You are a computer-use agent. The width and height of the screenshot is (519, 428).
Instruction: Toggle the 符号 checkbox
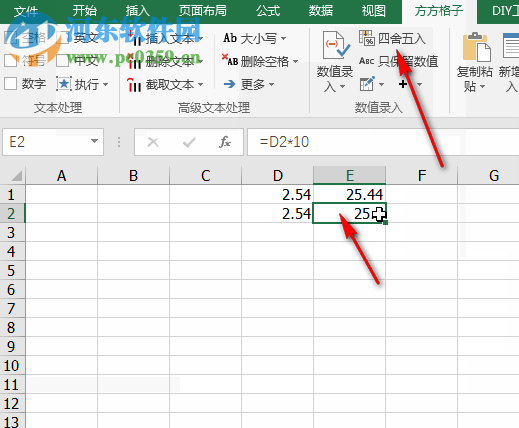(10, 61)
